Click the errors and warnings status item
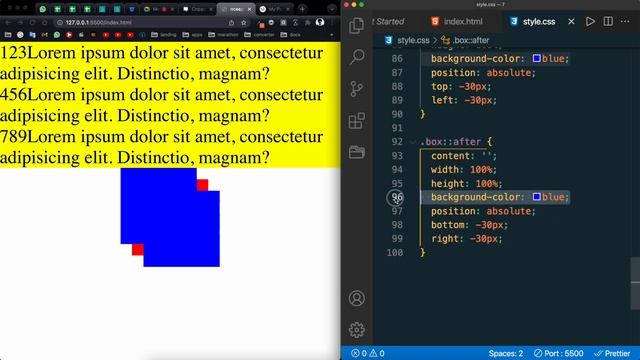The image size is (640, 360). coord(368,353)
